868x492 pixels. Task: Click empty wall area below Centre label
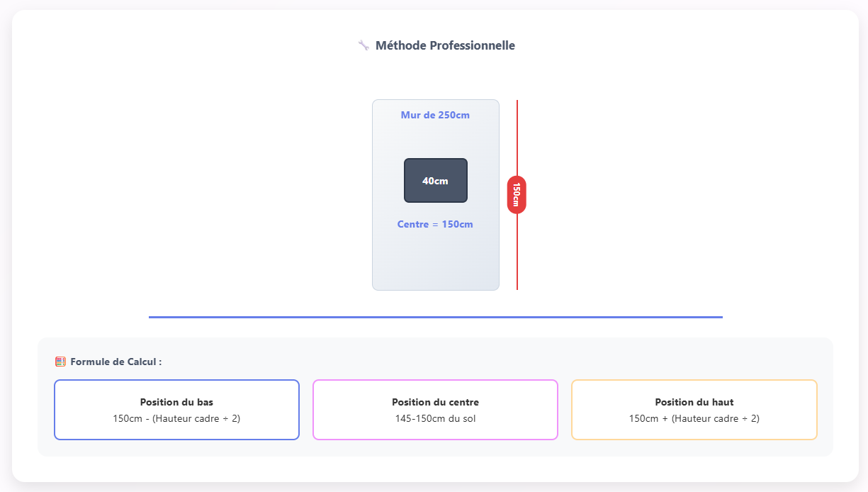pos(435,261)
